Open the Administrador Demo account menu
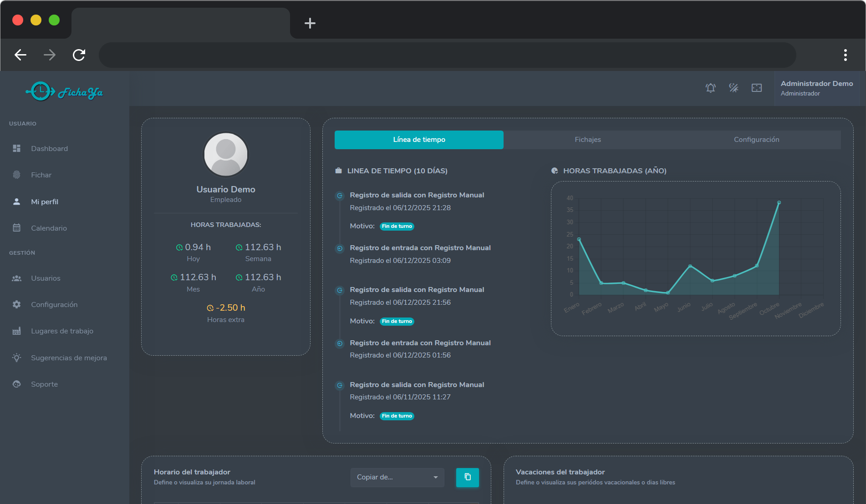Screen dimensions: 866x504 (816, 88)
